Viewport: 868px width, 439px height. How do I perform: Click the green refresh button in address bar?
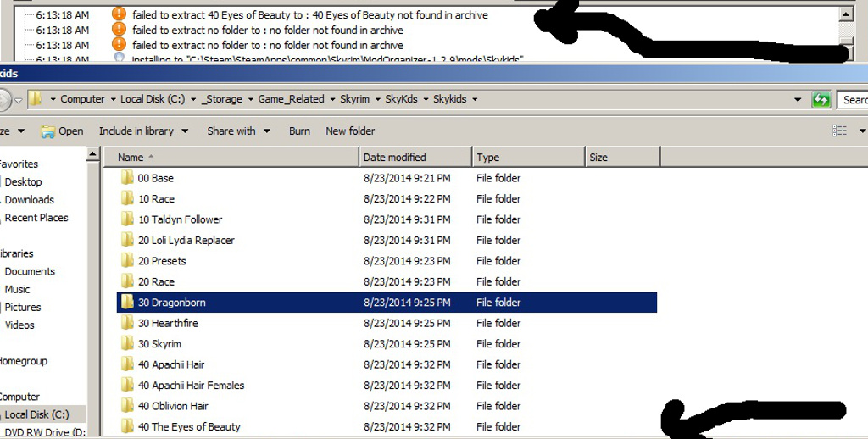821,99
